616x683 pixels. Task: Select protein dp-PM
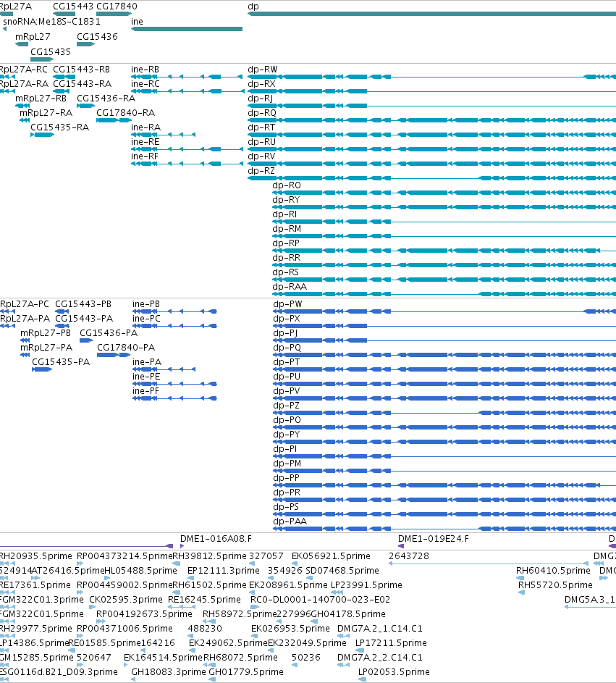coord(444,471)
